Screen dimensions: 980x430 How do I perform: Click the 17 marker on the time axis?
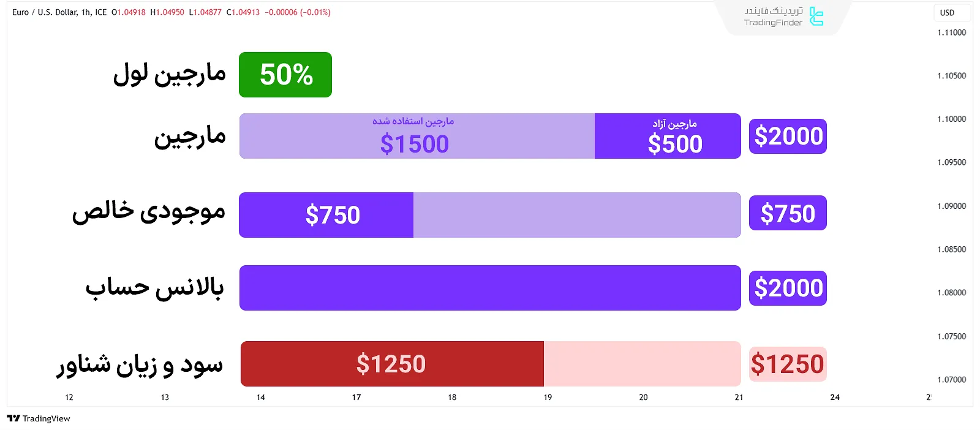pos(356,398)
